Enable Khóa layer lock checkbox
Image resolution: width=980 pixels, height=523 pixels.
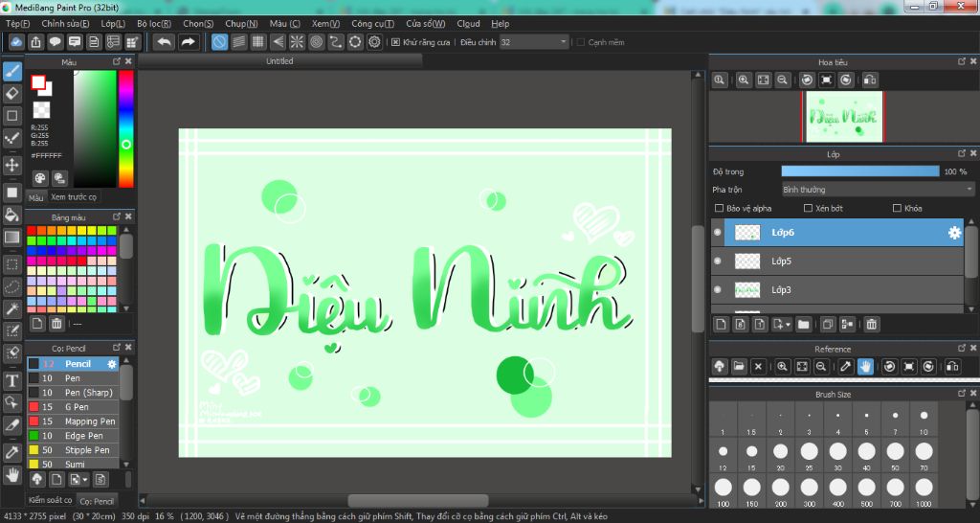(897, 208)
